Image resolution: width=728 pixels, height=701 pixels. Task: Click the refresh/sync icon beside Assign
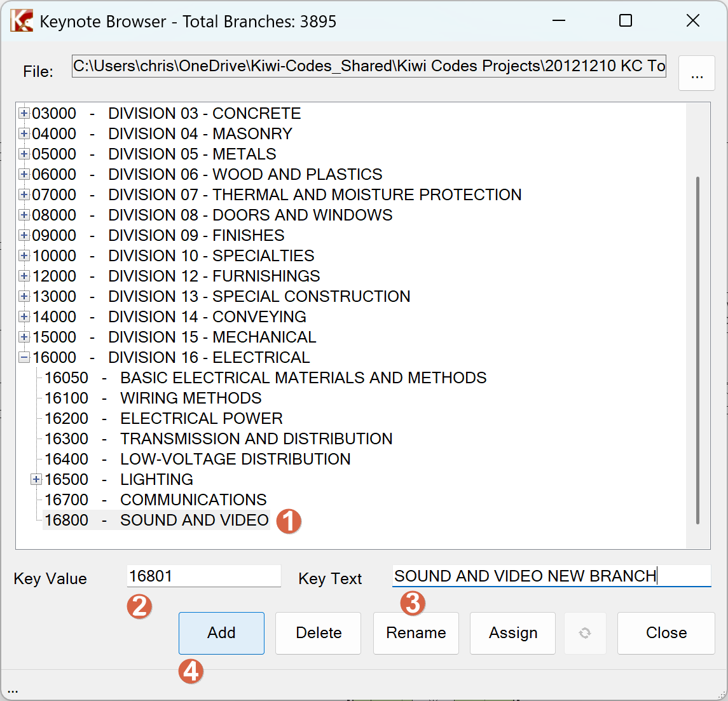pos(585,633)
